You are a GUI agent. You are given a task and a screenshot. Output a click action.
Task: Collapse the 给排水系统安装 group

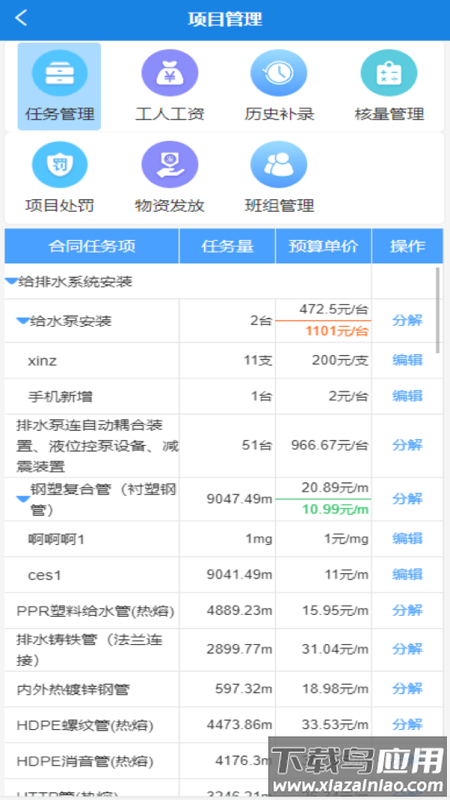click(11, 281)
